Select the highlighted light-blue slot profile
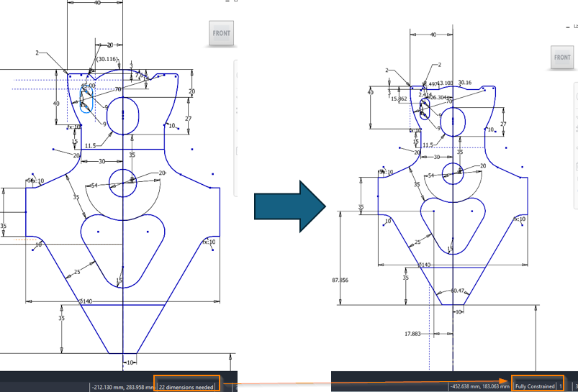578x392 pixels. (x=86, y=99)
